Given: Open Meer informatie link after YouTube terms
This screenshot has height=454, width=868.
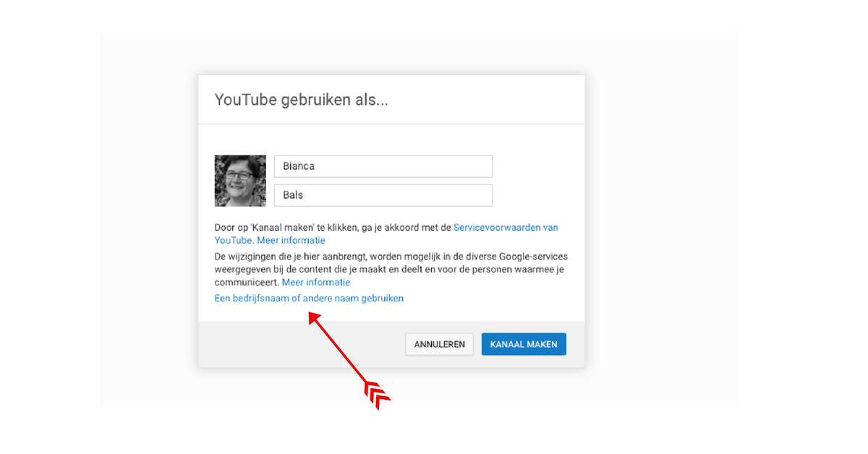Looking at the screenshot, I should coord(291,240).
